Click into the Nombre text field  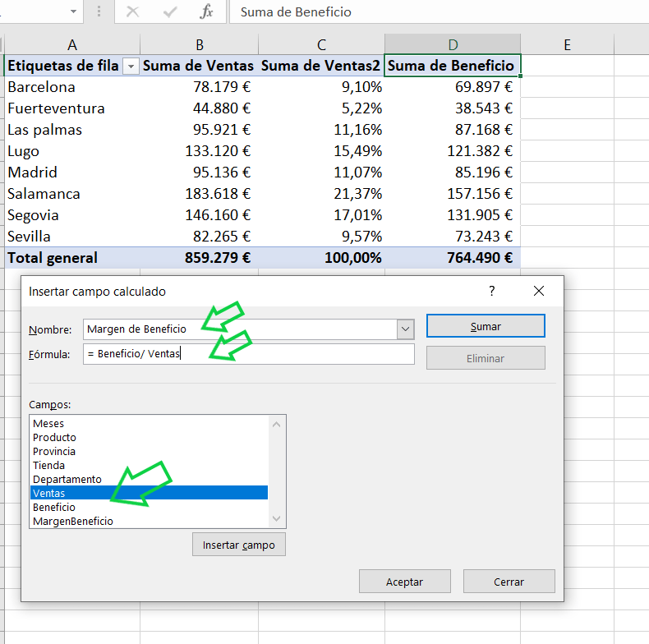click(x=240, y=329)
